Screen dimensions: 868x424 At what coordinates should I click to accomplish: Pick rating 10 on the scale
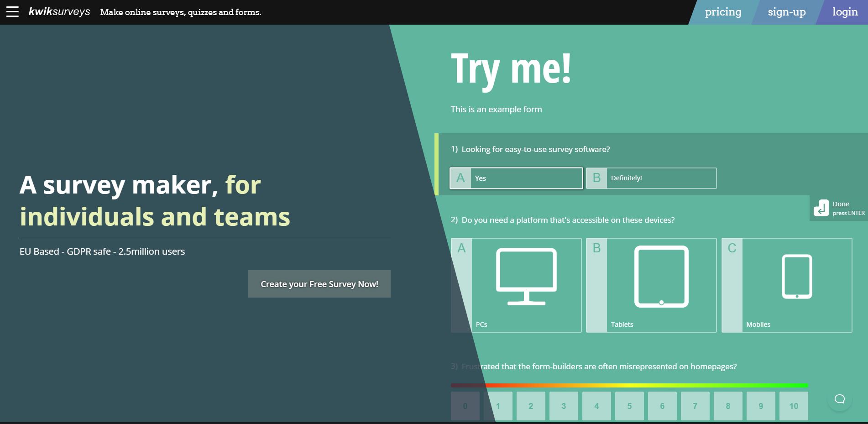point(794,406)
